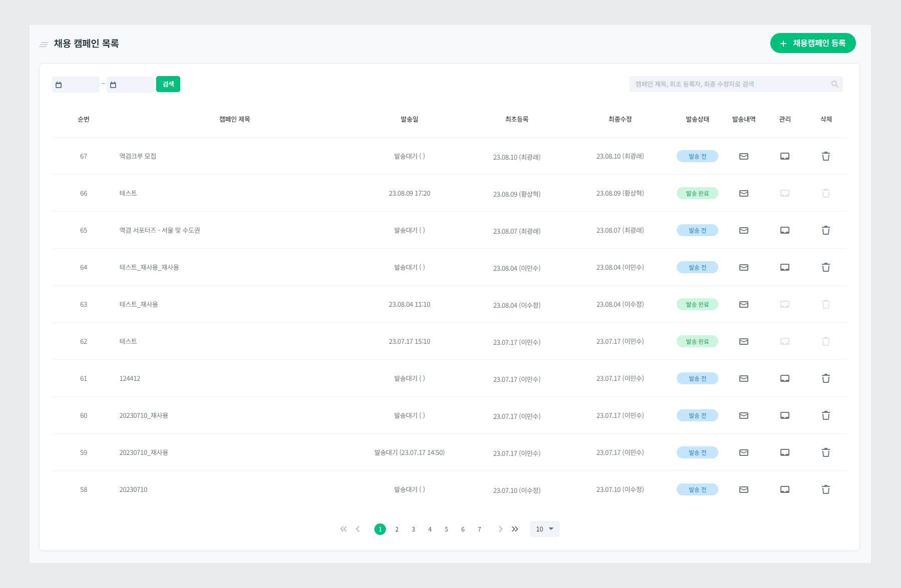Delete campaign 67 with trash icon

coord(826,156)
